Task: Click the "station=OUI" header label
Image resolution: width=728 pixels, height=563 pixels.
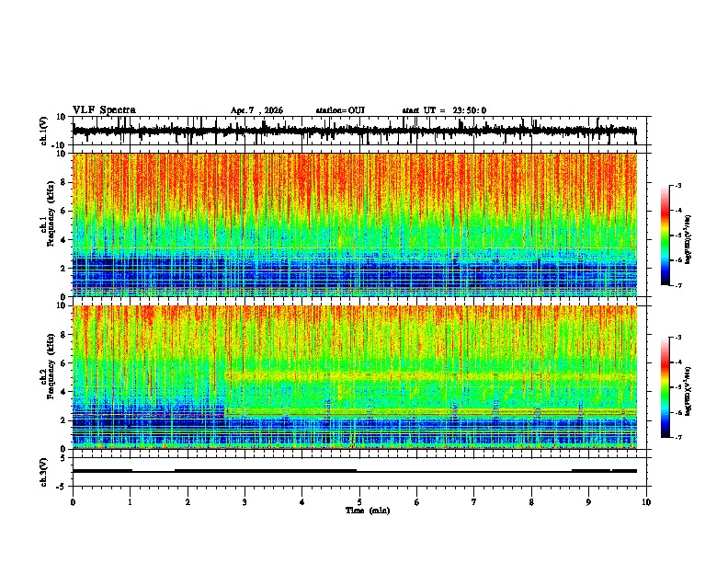Action: [x=340, y=110]
